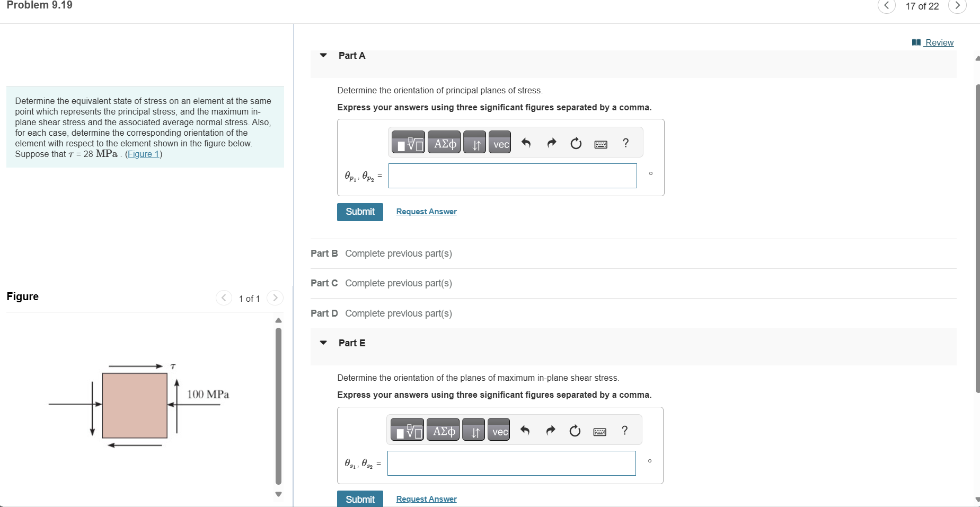The width and height of the screenshot is (980, 507).
Task: Show next figure in Figure panel
Action: (x=275, y=298)
